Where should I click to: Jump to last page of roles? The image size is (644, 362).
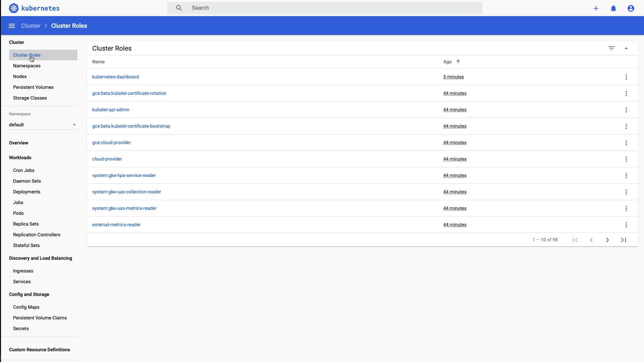(x=624, y=240)
